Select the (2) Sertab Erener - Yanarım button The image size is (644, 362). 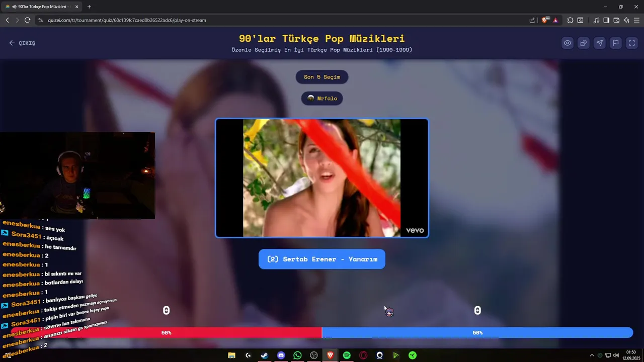point(322,259)
